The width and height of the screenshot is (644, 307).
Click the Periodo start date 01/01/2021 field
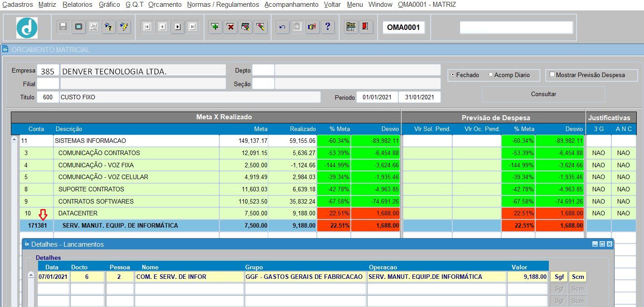(377, 97)
